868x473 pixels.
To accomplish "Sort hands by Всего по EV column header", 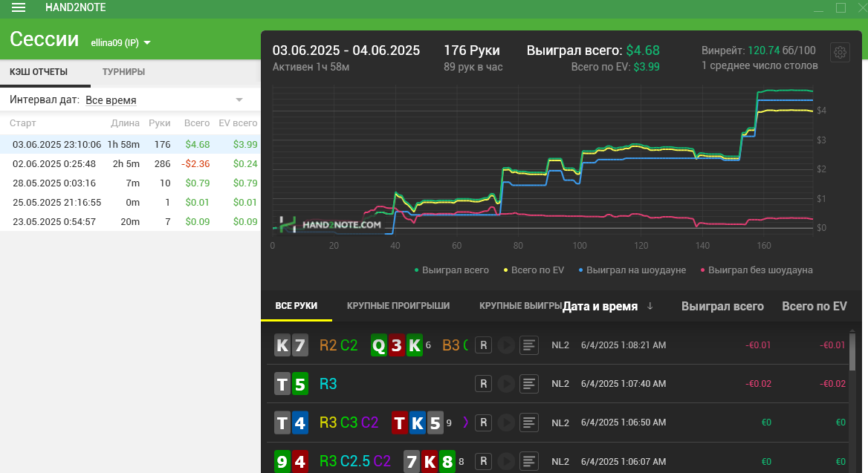I will click(814, 306).
